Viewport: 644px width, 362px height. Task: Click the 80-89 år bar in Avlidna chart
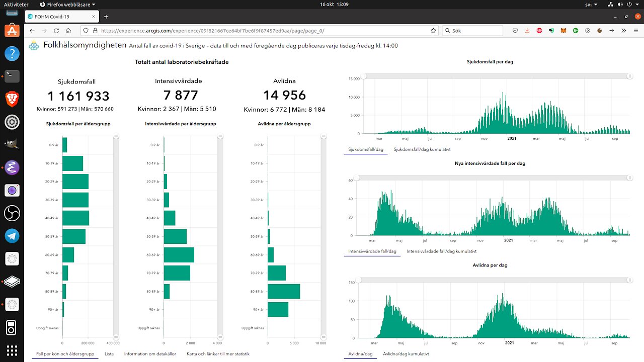284,291
